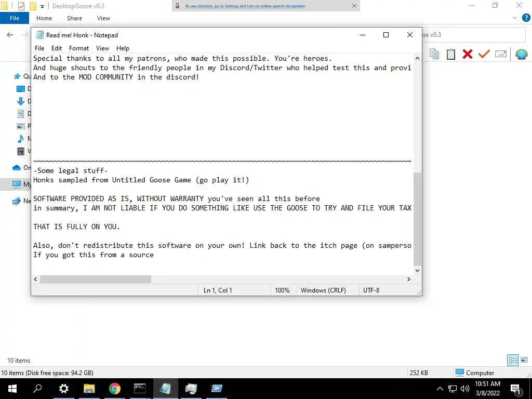Switch to Notepad taskbar button
Screen dimensions: 532x399
[x=166, y=389]
